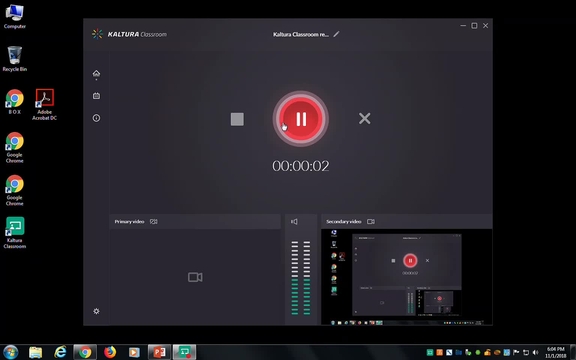This screenshot has width=576, height=360.
Task: Click the Kaltura Classroom logo
Action: click(129, 34)
